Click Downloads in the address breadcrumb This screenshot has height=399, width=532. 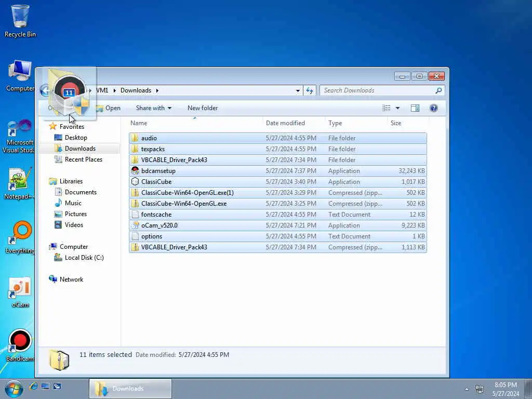pyautogui.click(x=136, y=90)
